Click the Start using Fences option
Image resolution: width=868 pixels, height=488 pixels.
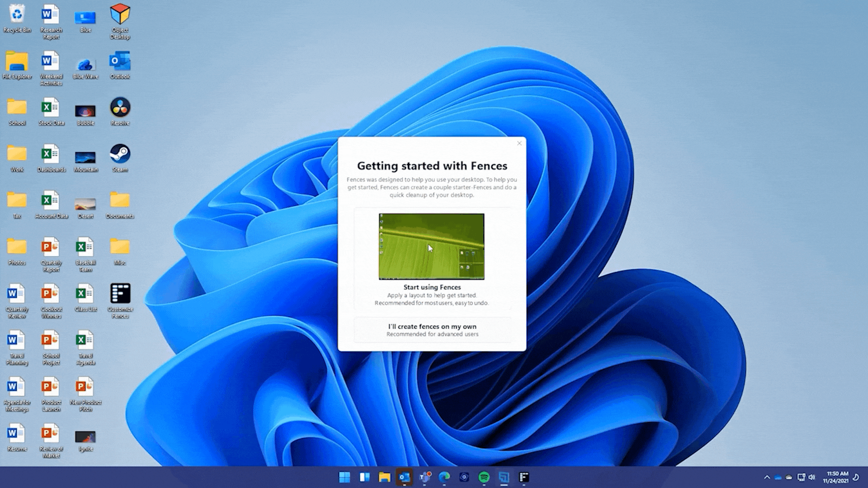click(432, 287)
